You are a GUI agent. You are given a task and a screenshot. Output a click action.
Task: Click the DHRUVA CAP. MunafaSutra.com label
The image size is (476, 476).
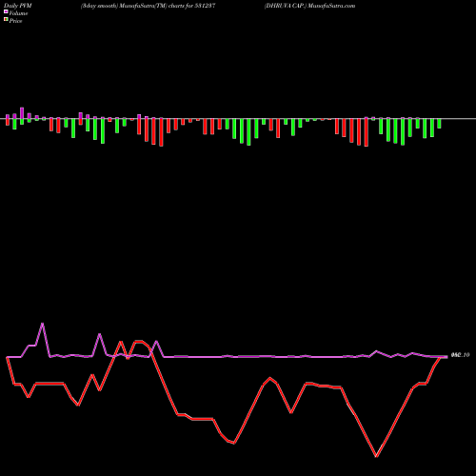coord(309,6)
